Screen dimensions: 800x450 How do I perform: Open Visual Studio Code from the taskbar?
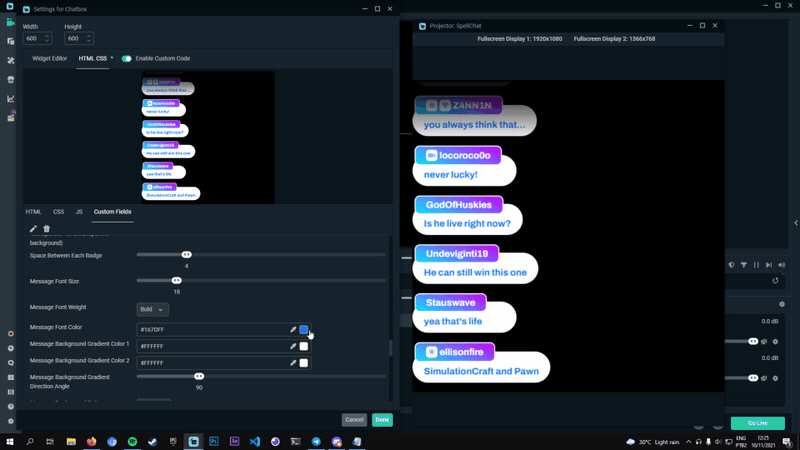(255, 442)
